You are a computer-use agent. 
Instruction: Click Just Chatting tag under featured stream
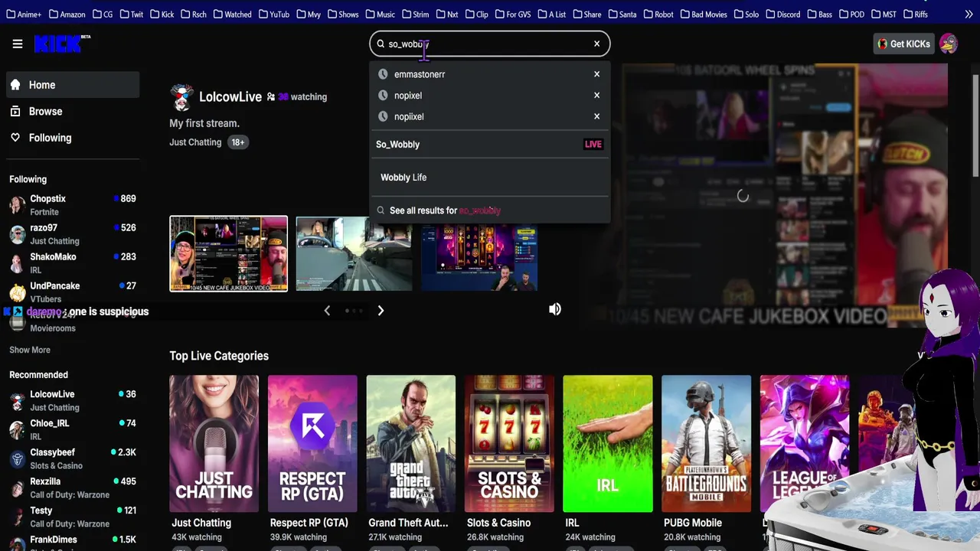tap(195, 142)
